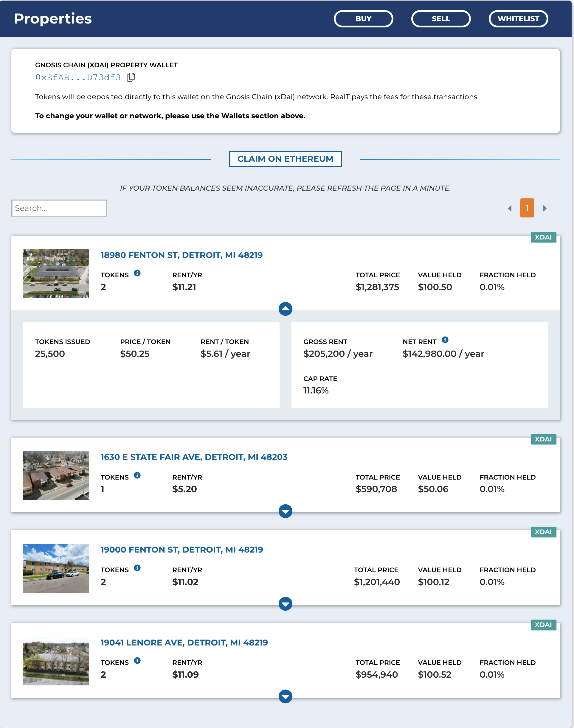Select value held $100.52

[x=435, y=675]
